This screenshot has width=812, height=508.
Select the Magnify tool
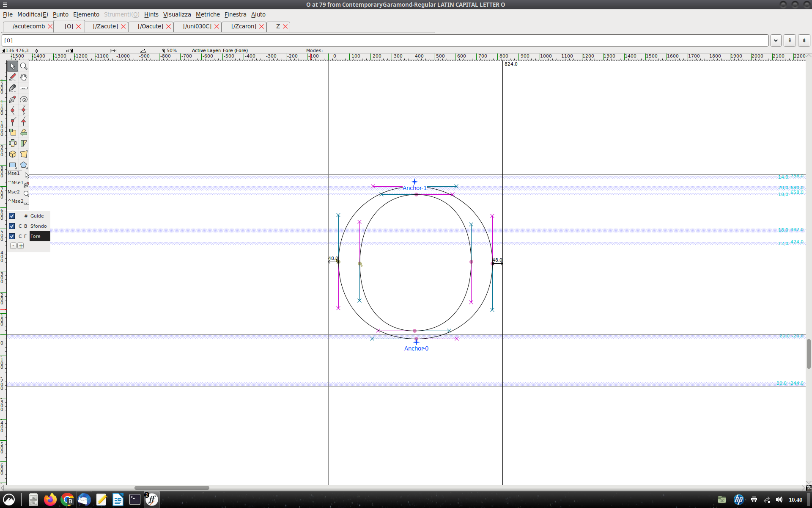[x=24, y=66]
